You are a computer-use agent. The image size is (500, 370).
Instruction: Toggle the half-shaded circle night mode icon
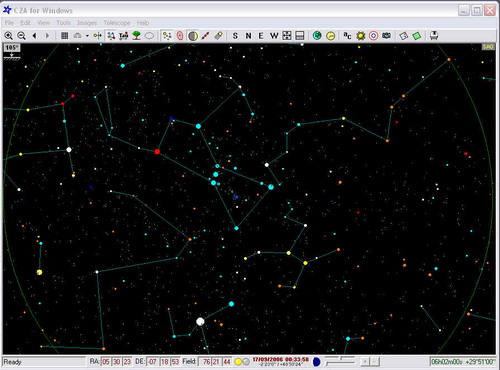point(193,36)
